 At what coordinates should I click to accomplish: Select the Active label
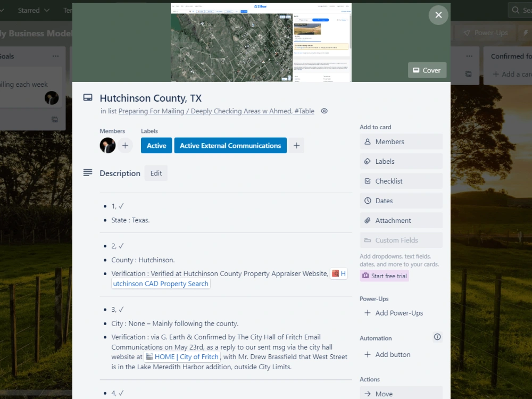[156, 146]
